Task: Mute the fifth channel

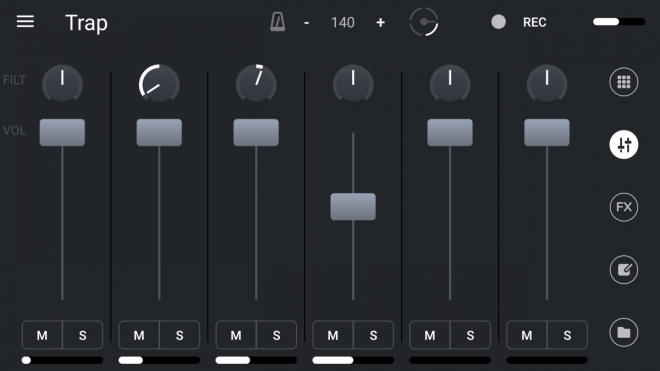Action: (x=429, y=335)
